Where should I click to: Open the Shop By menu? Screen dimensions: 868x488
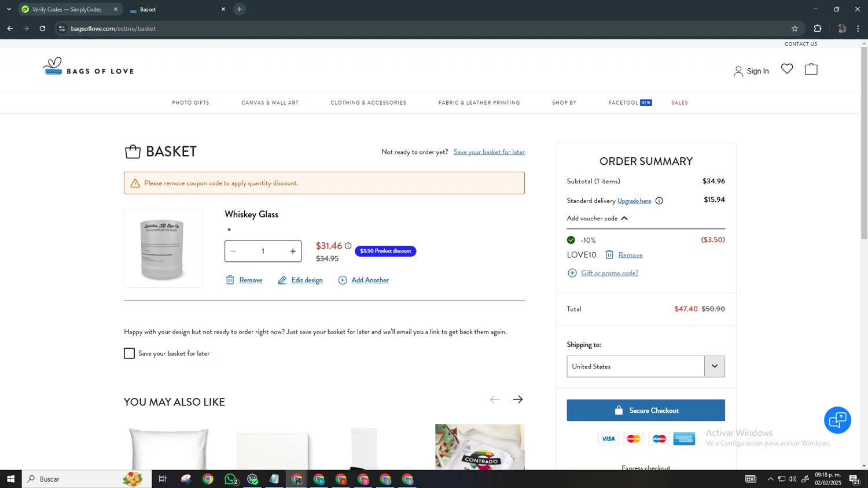[564, 103]
